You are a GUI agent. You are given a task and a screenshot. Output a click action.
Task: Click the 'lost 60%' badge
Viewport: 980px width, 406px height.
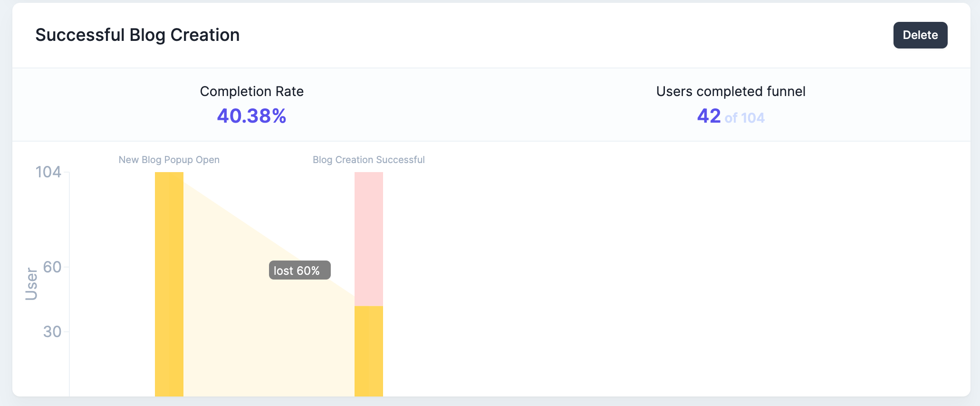300,270
